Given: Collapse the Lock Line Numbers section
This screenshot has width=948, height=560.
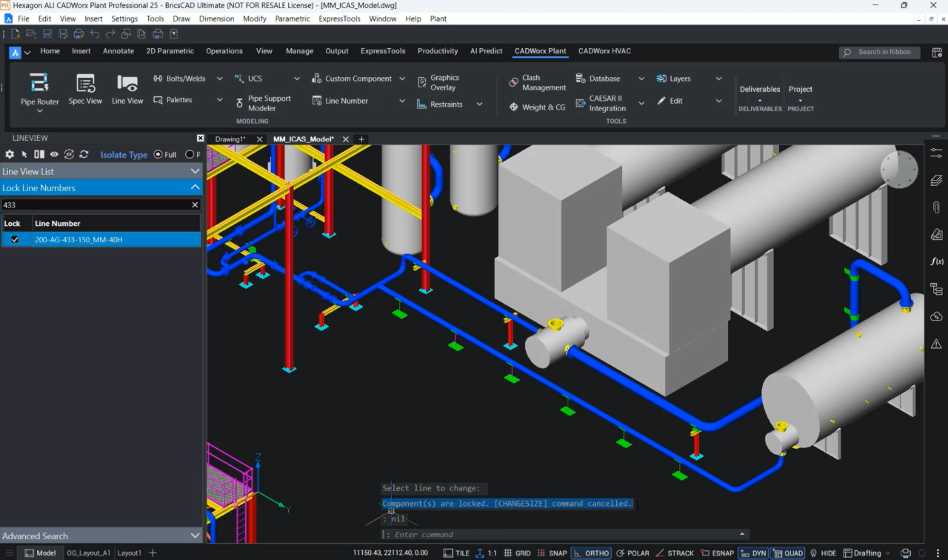Looking at the screenshot, I should (x=101, y=187).
